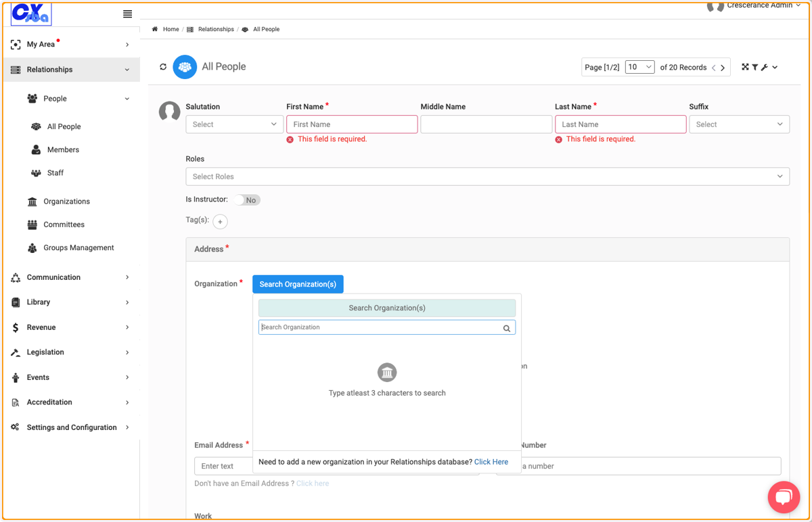Click the home icon in breadcrumb
Viewport: 812px width, 522px height.
pos(155,29)
